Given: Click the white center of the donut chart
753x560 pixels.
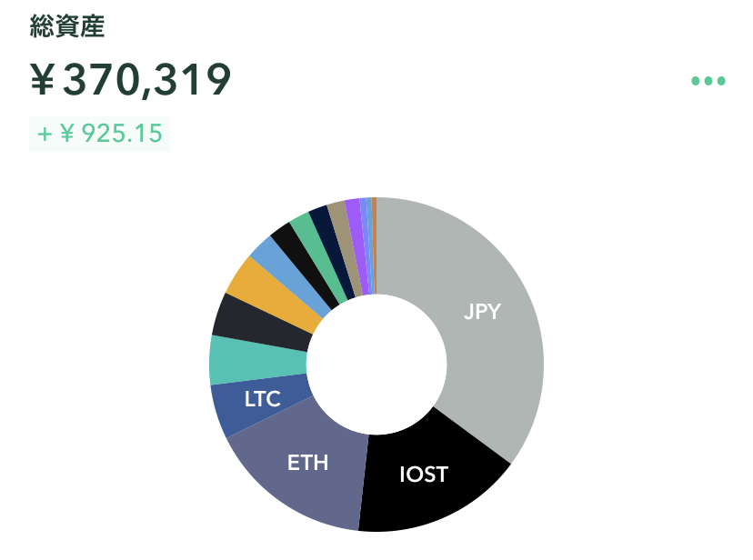Looking at the screenshot, I should pos(376,364).
